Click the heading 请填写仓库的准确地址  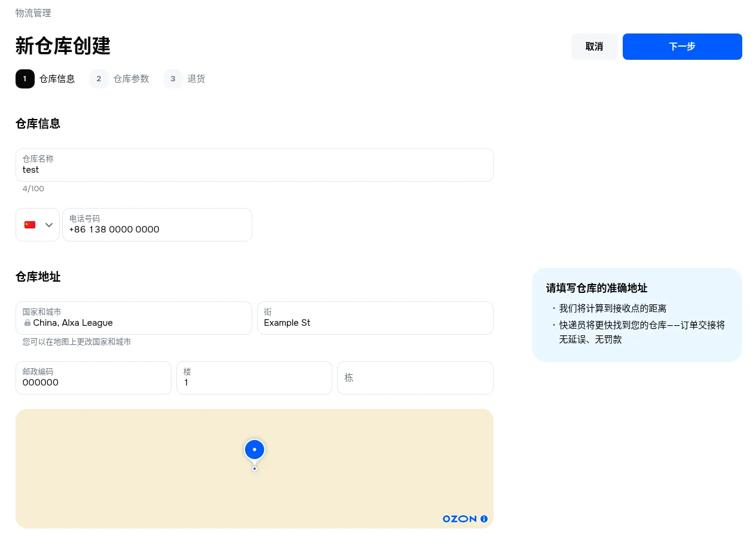point(596,288)
